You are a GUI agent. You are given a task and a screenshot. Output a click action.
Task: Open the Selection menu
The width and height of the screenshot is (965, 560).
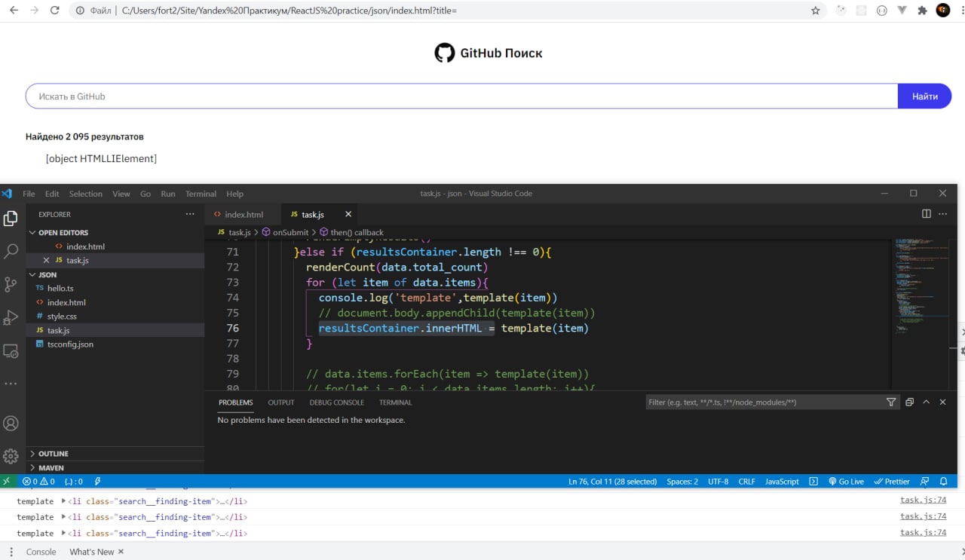(x=86, y=194)
